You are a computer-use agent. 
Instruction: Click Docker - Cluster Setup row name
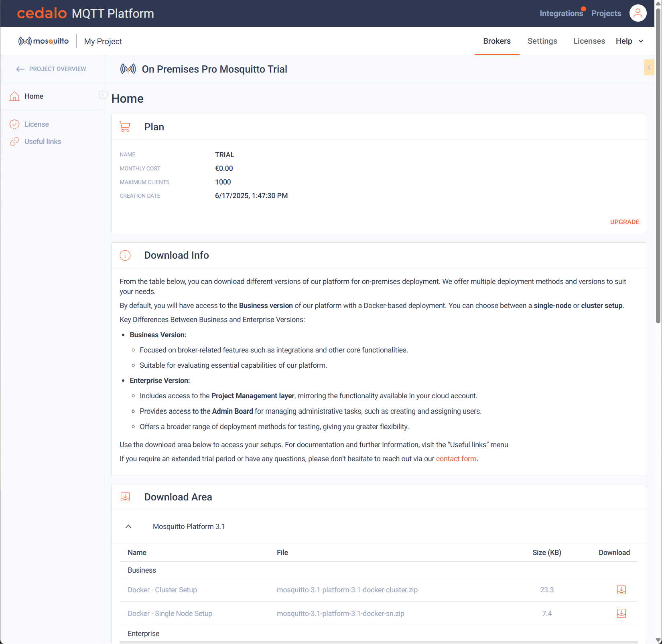pos(162,590)
